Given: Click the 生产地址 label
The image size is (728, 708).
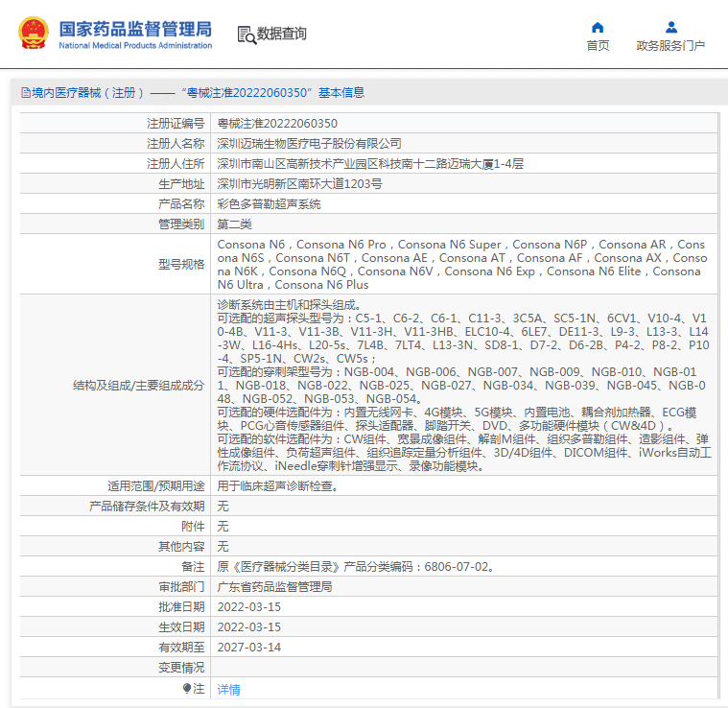Looking at the screenshot, I should [181, 184].
